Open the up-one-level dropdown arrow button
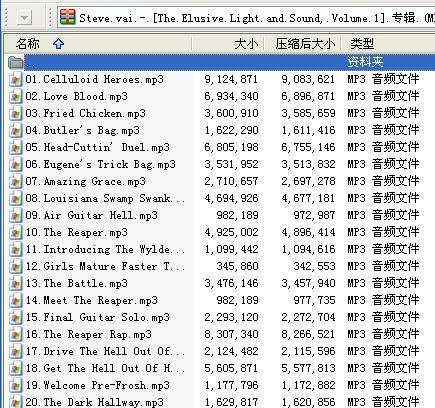This screenshot has width=435, height=408. [24, 17]
